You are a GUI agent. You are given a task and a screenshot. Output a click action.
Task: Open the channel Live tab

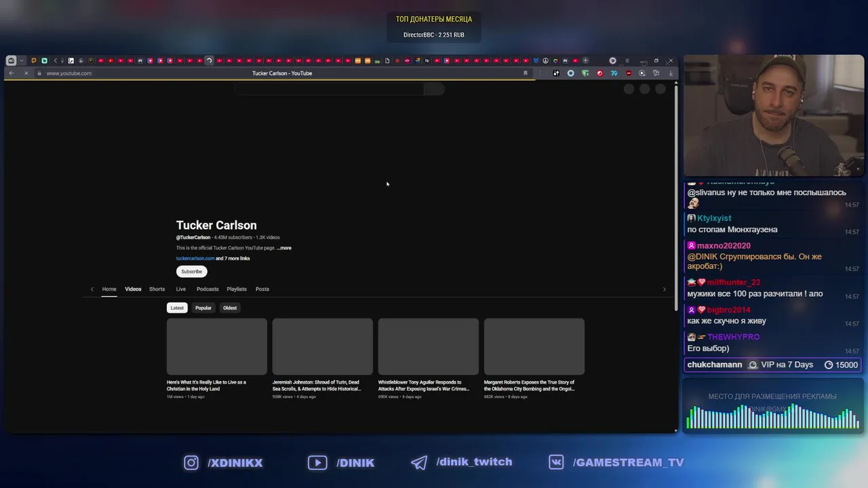click(x=181, y=289)
